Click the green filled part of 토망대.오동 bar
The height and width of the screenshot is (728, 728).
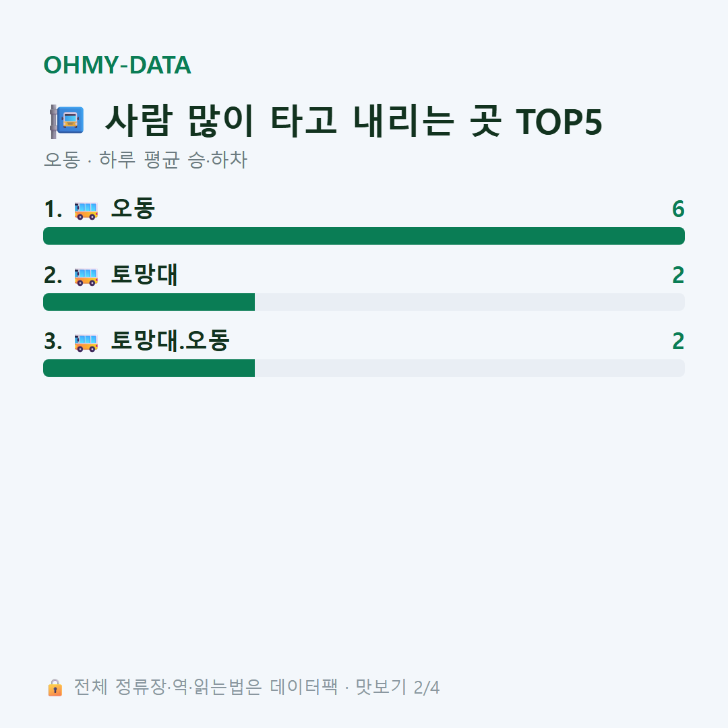pos(149,368)
